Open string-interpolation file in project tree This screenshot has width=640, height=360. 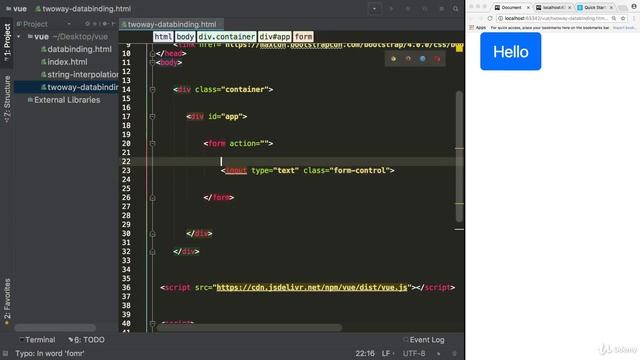click(x=80, y=75)
